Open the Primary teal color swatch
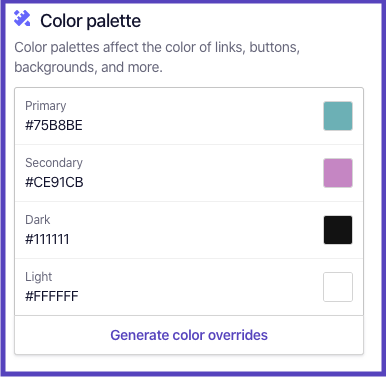Screen dimensions: 386x378 click(338, 116)
